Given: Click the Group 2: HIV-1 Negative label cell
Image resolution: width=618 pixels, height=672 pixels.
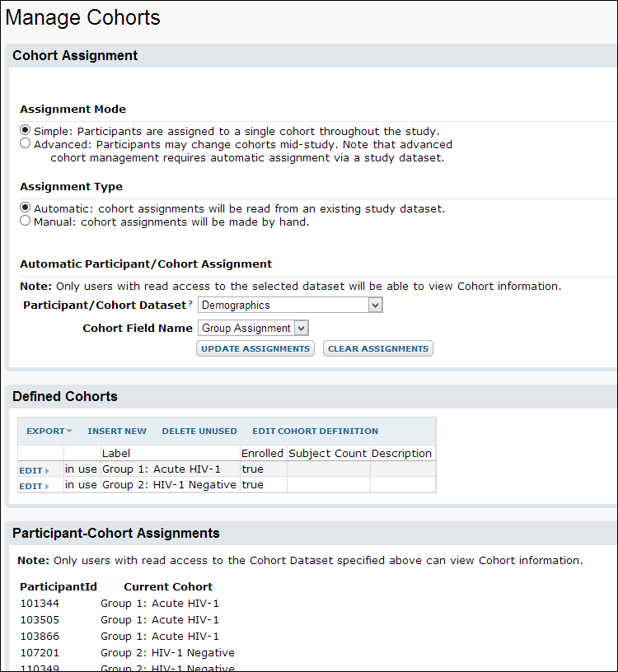Looking at the screenshot, I should coord(171,485).
